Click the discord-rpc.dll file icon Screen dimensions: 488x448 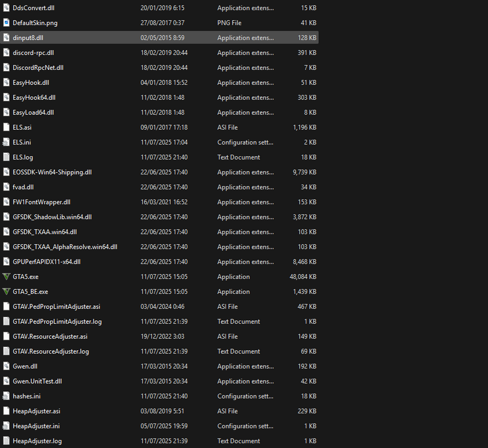point(7,53)
